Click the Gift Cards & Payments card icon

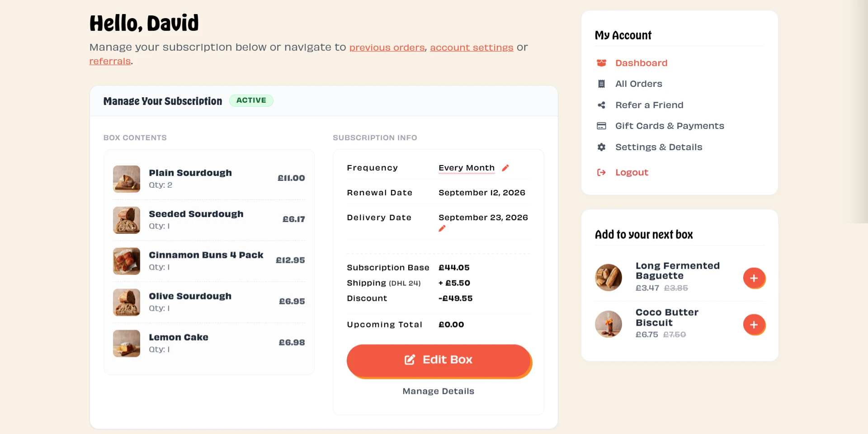601,126
